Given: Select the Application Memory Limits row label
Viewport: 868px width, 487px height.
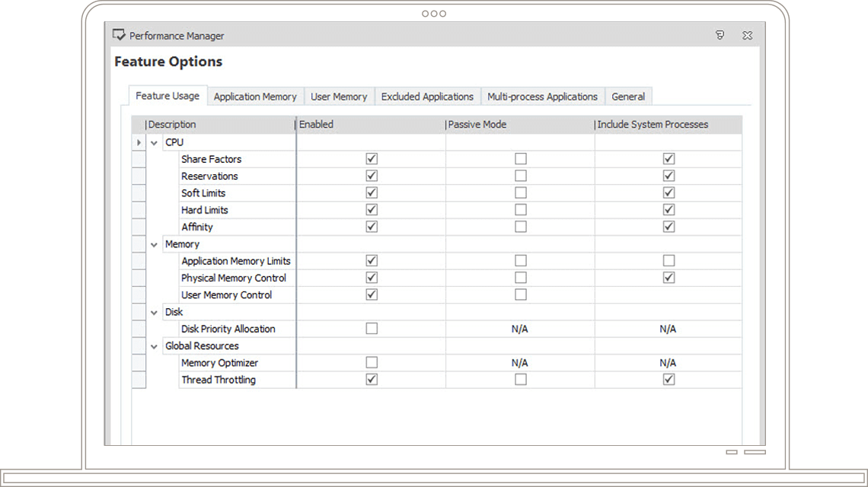Looking at the screenshot, I should point(236,261).
